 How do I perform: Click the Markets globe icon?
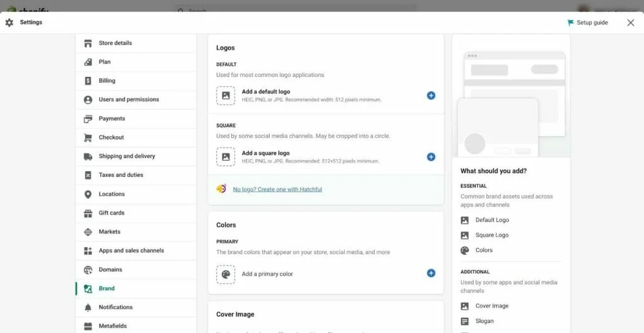click(88, 232)
